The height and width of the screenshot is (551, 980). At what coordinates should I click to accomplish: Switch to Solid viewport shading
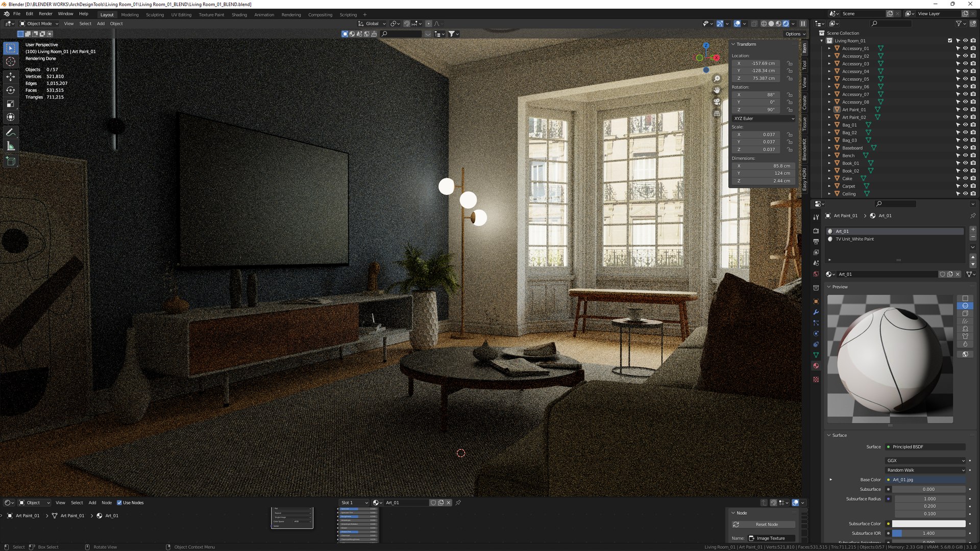coord(771,23)
